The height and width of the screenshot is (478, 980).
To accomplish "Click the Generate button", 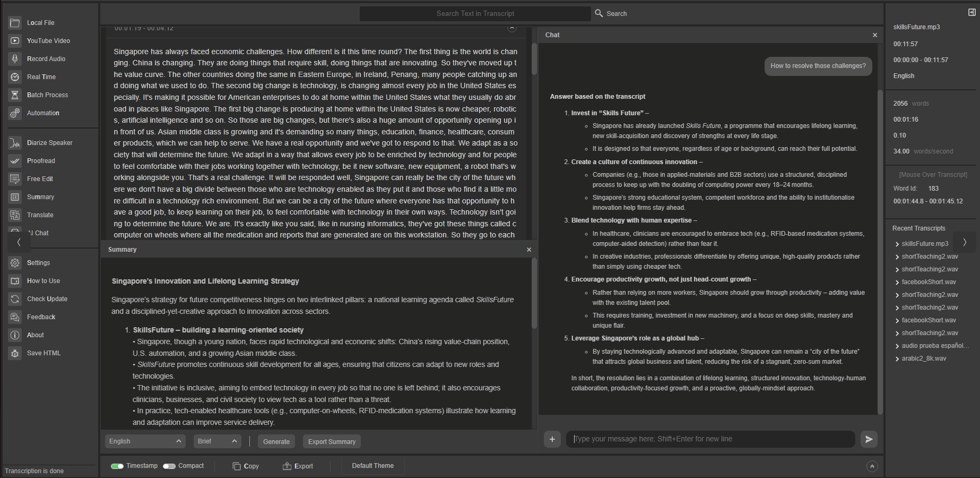I will pyautogui.click(x=276, y=442).
